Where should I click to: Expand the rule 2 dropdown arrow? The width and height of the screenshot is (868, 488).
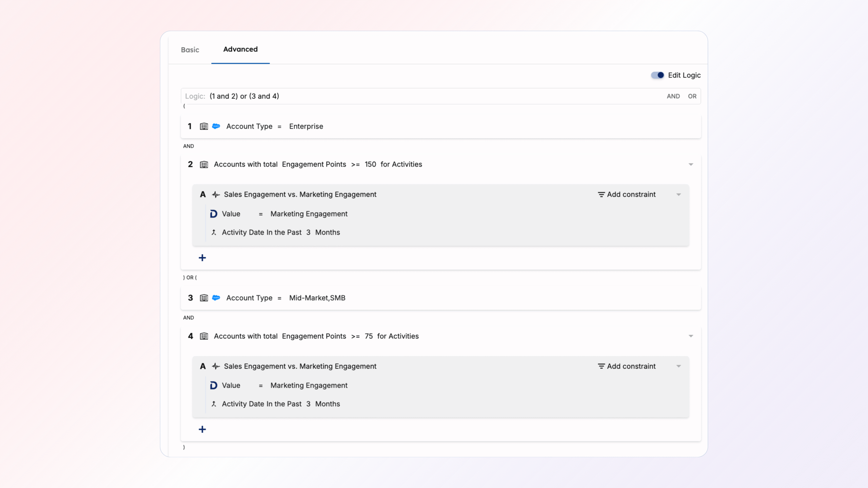[x=691, y=165]
